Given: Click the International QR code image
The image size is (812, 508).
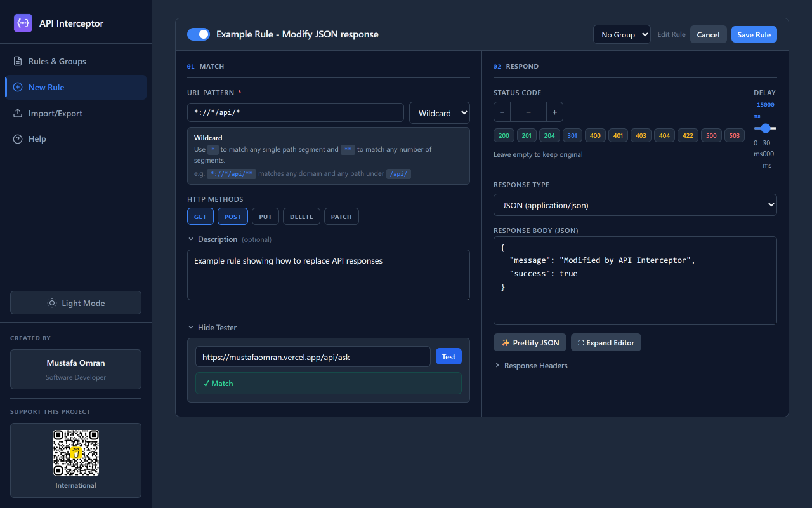Looking at the screenshot, I should pos(76,453).
